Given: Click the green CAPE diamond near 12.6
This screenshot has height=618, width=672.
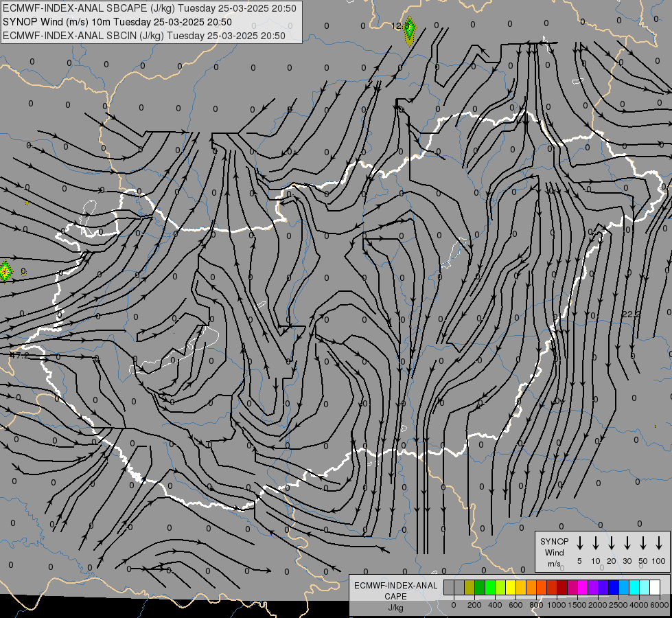Looking at the screenshot, I should tap(410, 31).
